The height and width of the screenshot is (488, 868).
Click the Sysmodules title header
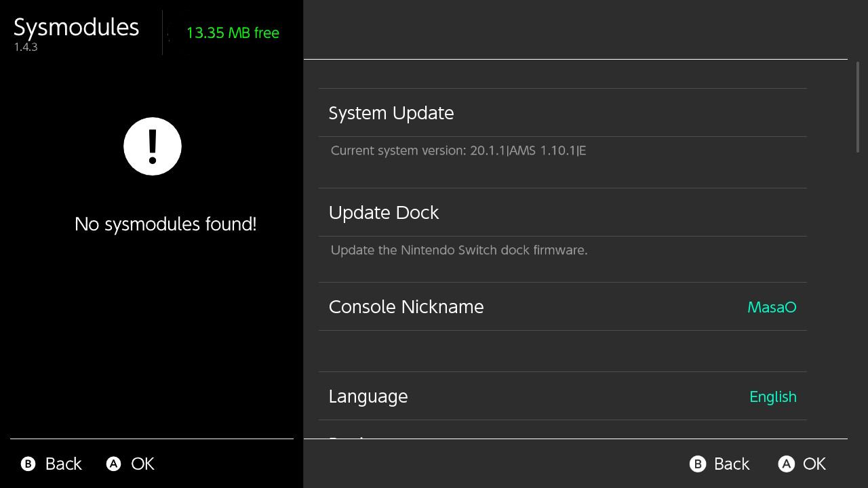(76, 27)
